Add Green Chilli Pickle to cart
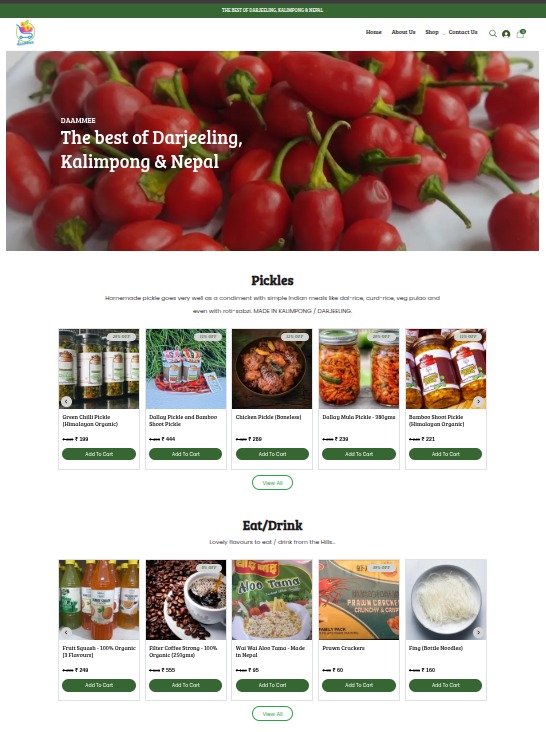 (x=99, y=454)
